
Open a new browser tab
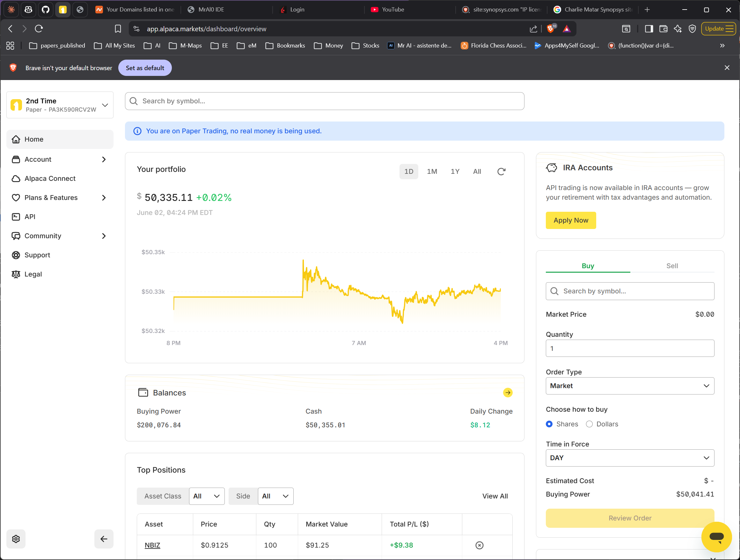[647, 10]
